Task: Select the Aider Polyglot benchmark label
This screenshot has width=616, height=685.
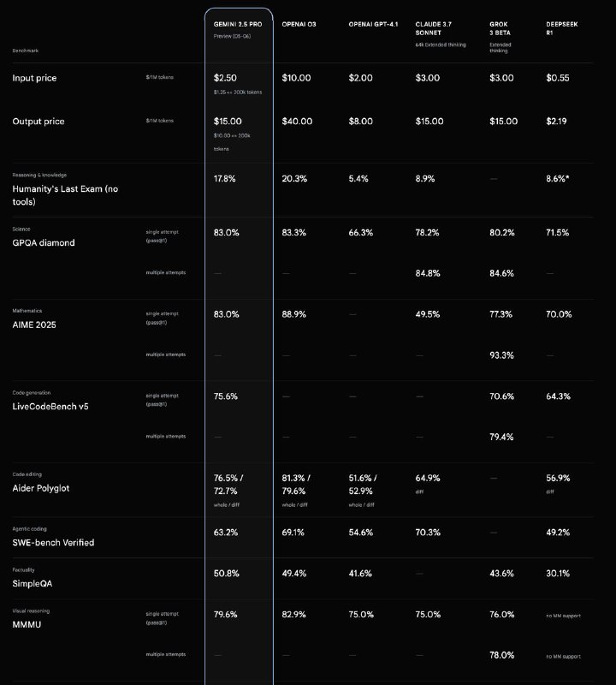Action: click(x=40, y=488)
